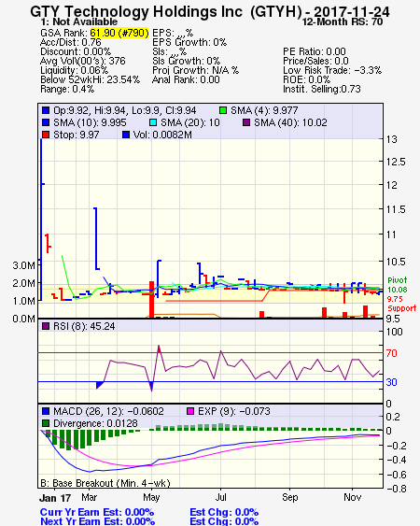Click the red Stop legend swatch

pos(46,135)
